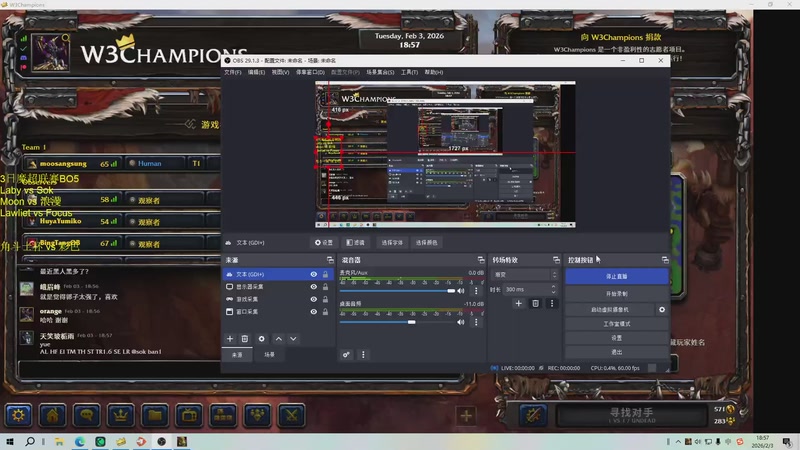Screen dimensions: 800x450
Task: Float the 混音器 dock panel
Action: 481,260
